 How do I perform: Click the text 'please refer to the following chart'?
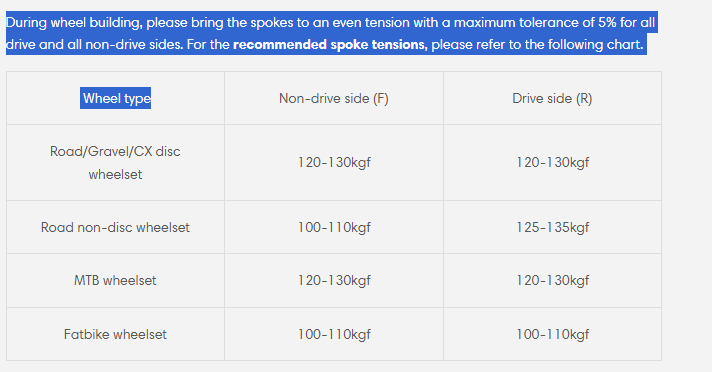pos(537,45)
